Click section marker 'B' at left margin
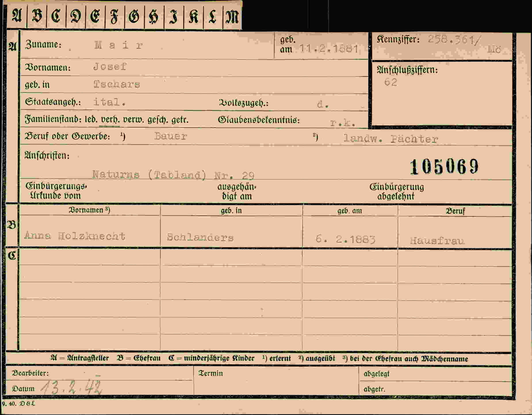This screenshot has height=415, width=532. (x=12, y=225)
